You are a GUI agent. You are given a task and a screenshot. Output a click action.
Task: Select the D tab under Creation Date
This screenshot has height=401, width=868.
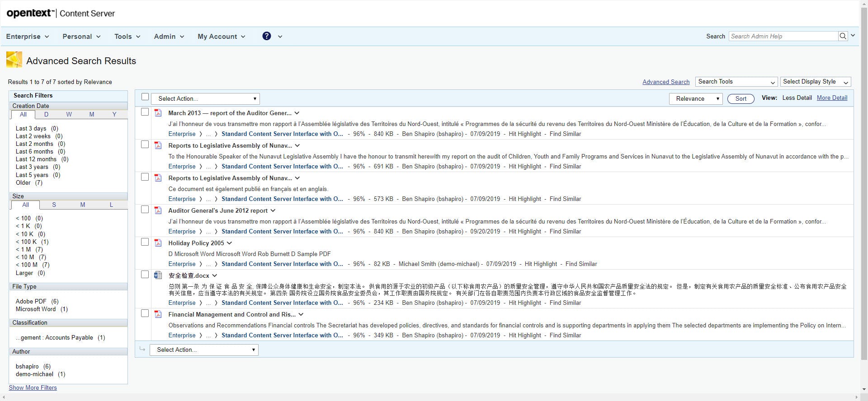46,115
